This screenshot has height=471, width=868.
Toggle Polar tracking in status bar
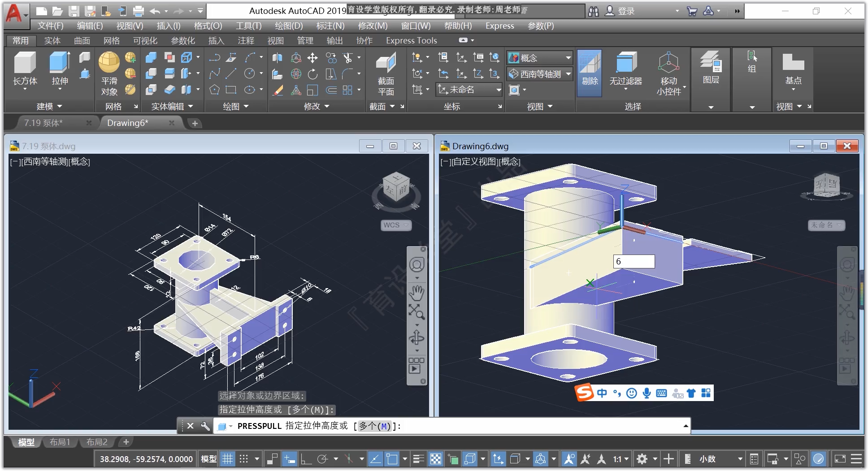pos(322,459)
